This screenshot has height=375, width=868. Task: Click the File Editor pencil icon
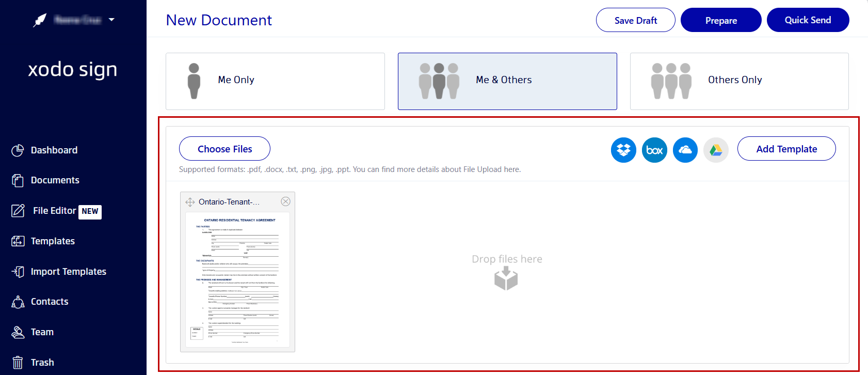18,211
